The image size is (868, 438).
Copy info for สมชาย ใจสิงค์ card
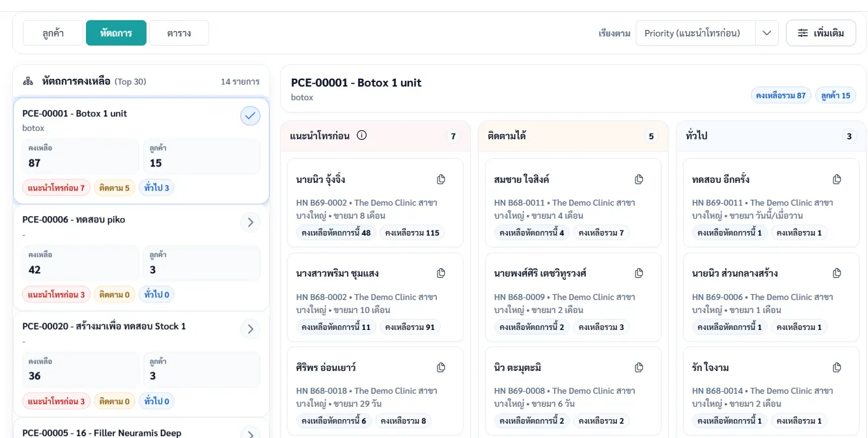(639, 180)
